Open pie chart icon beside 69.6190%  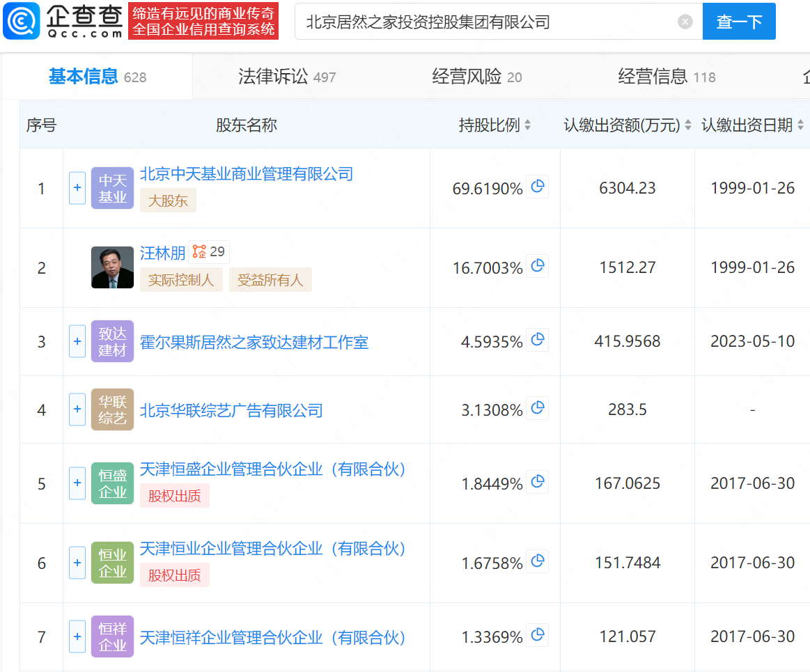pyautogui.click(x=537, y=187)
